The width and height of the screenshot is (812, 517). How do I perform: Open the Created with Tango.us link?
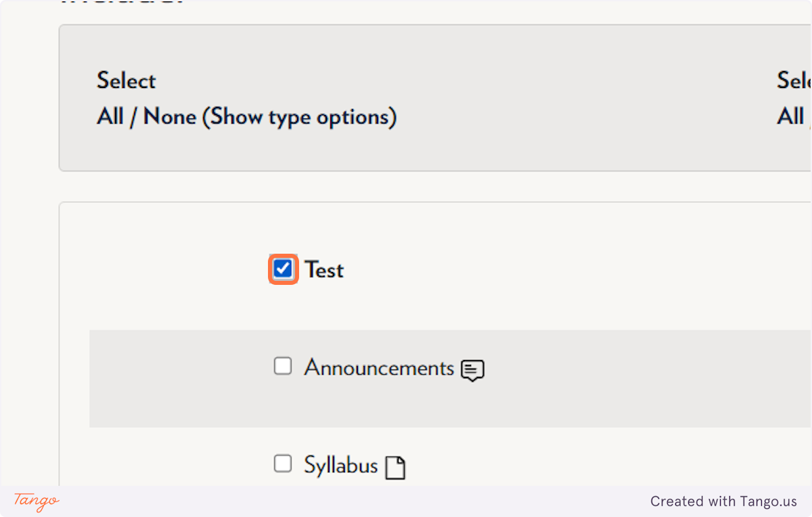(724, 501)
